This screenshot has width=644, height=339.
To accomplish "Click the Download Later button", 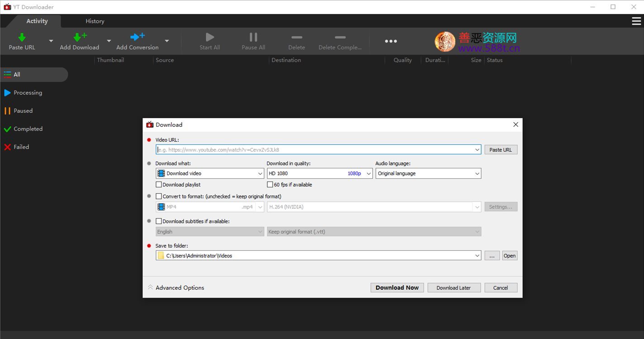I will pyautogui.click(x=454, y=287).
